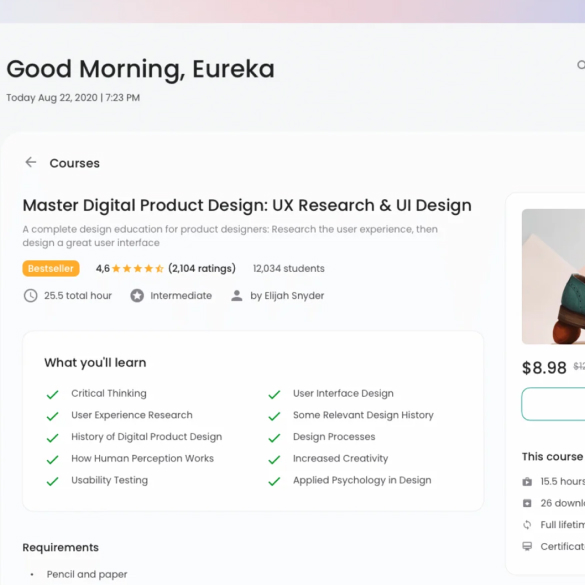Image resolution: width=585 pixels, height=585 pixels.
Task: Open the Courses breadcrumb label
Action: tap(75, 163)
